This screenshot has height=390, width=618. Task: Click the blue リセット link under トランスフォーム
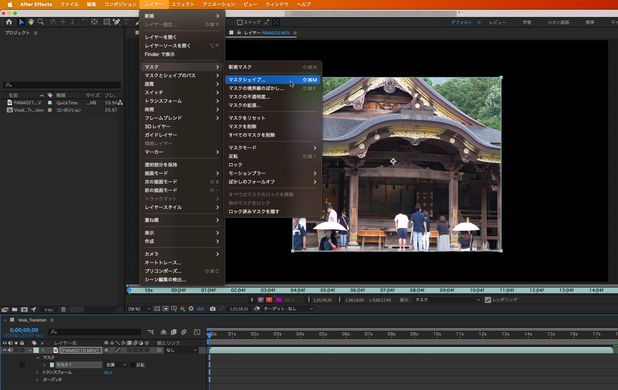pos(108,373)
